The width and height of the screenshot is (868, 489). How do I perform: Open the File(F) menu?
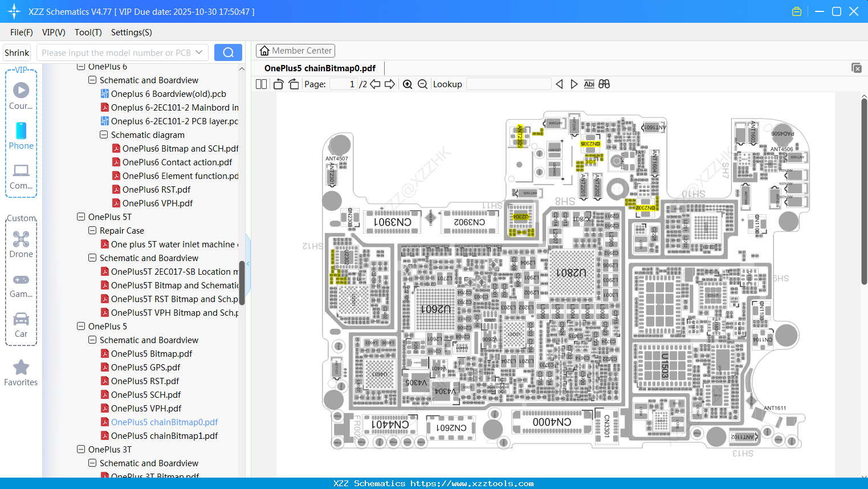[22, 32]
